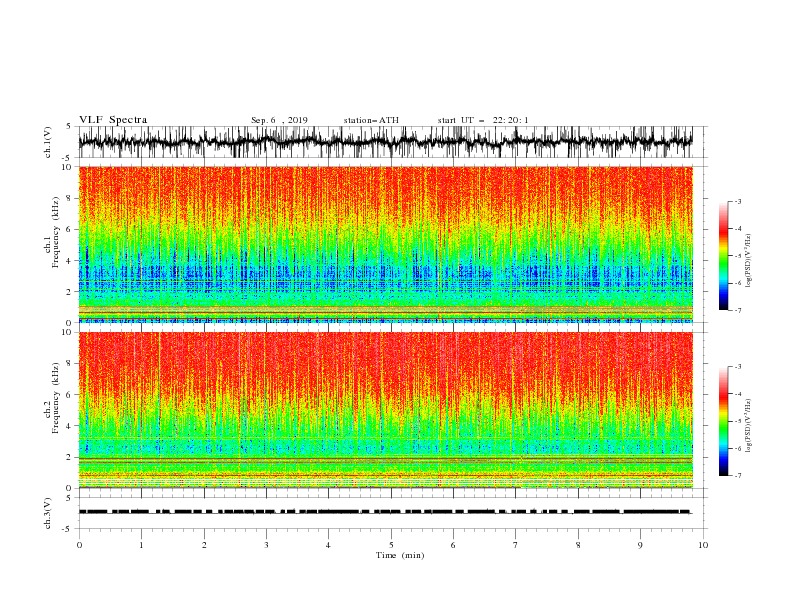Click "-7" on the lower color bar scale

(737, 476)
